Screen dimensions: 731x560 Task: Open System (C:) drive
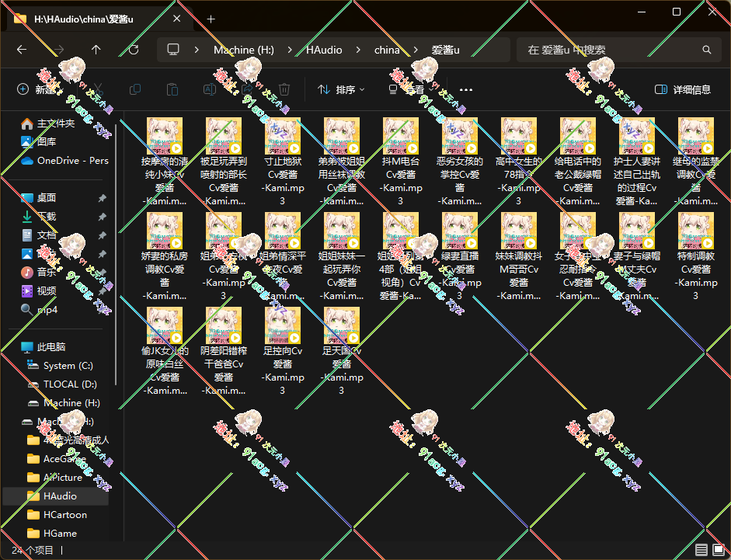pos(68,366)
